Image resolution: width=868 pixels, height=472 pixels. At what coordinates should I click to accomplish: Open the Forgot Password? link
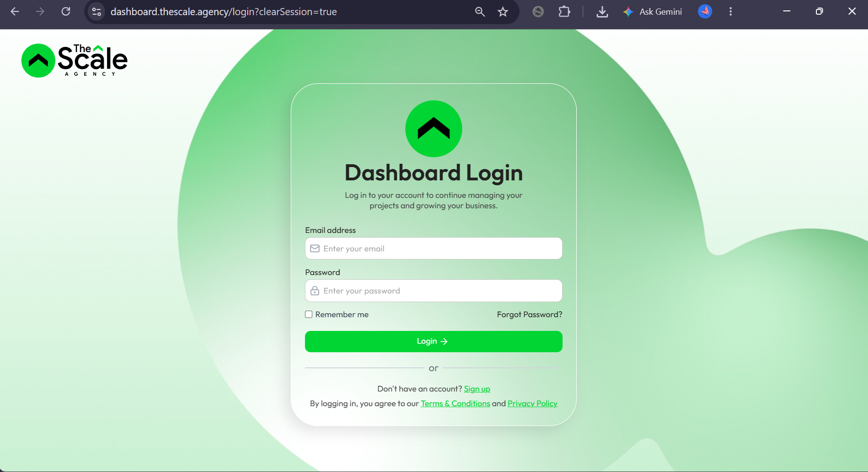tap(529, 314)
